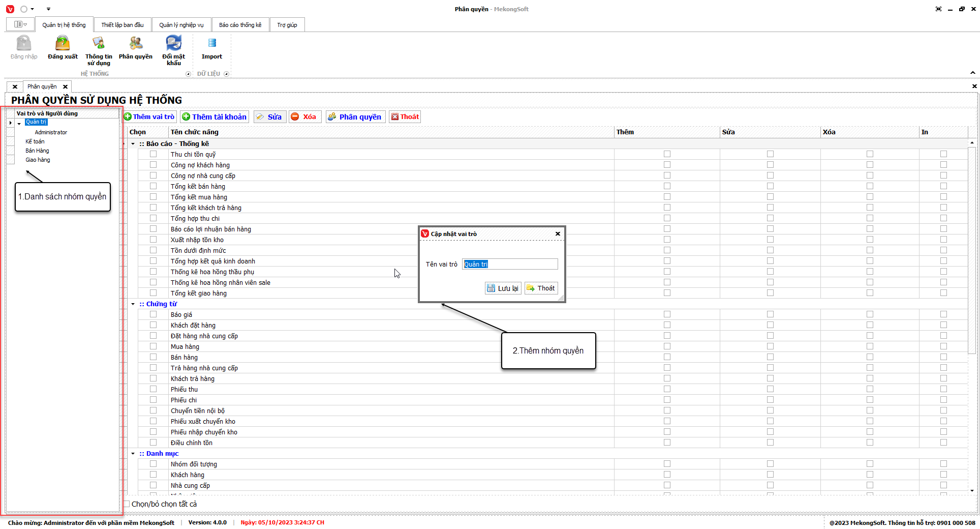This screenshot has height=529, width=980.
Task: Tick Chọn checkbox for Khách hàng row
Action: (x=153, y=475)
